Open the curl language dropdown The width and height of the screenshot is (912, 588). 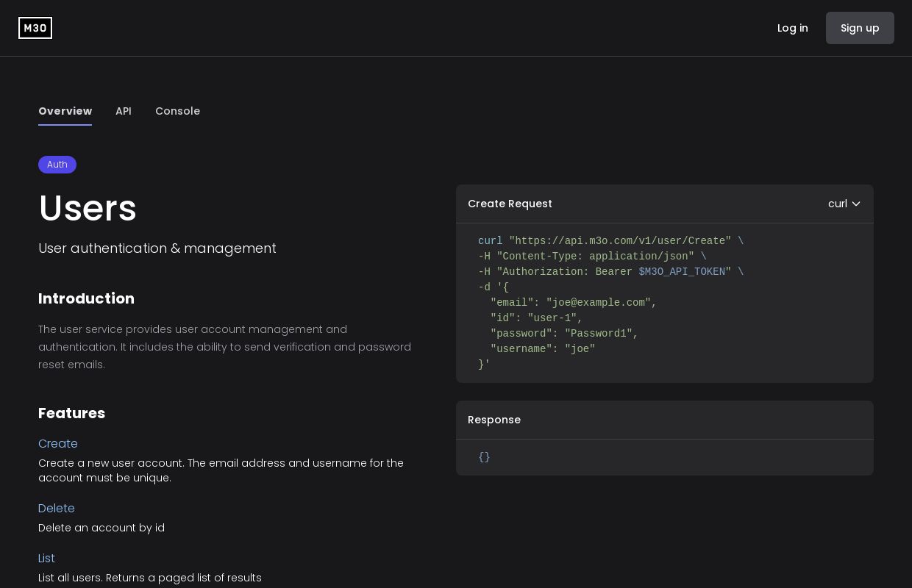[x=844, y=204]
